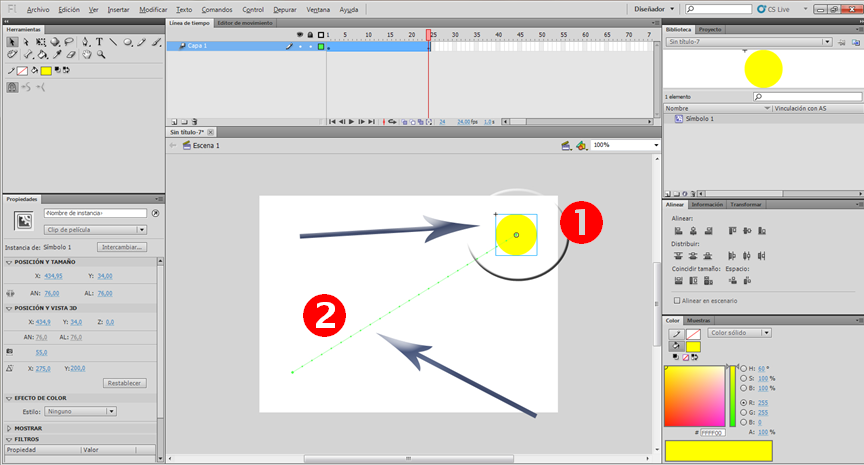
Task: Play the timeline animation
Action: tap(352, 122)
